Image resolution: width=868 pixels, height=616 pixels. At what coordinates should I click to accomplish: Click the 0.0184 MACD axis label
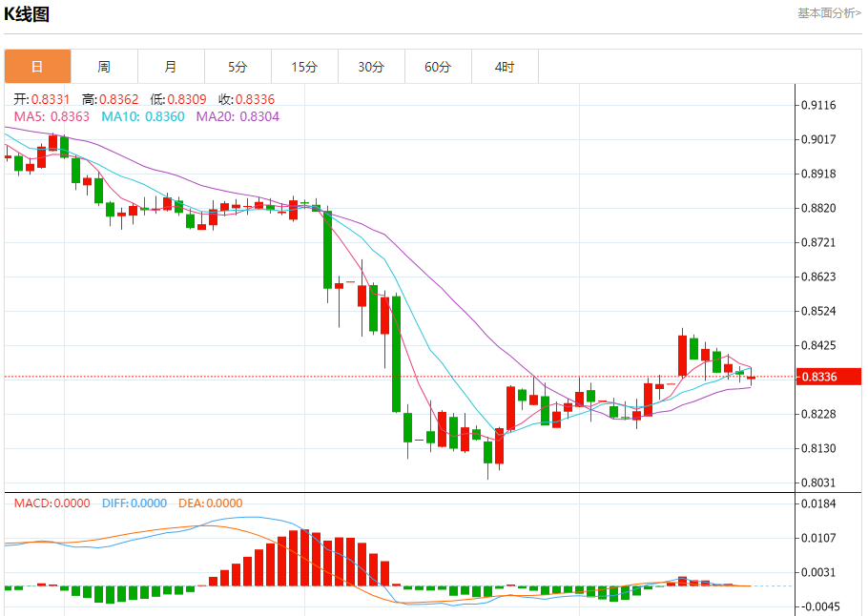[818, 503]
